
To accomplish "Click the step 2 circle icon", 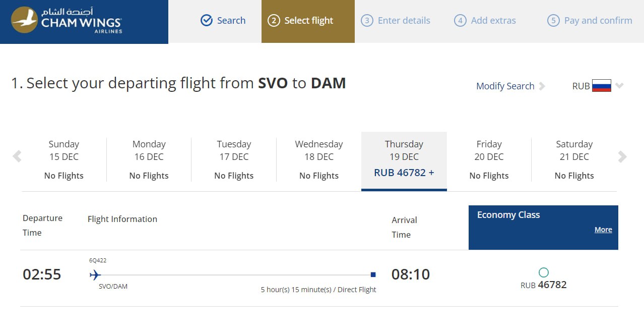I will click(274, 21).
